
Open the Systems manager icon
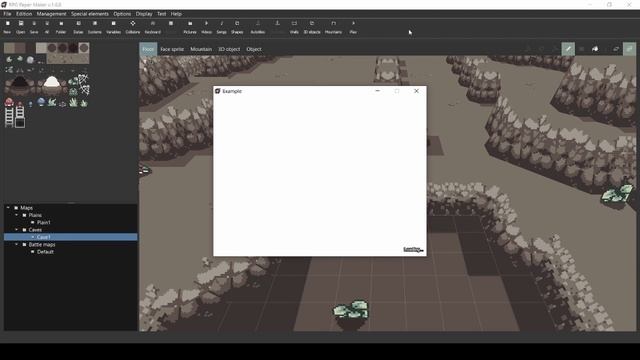tap(95, 27)
